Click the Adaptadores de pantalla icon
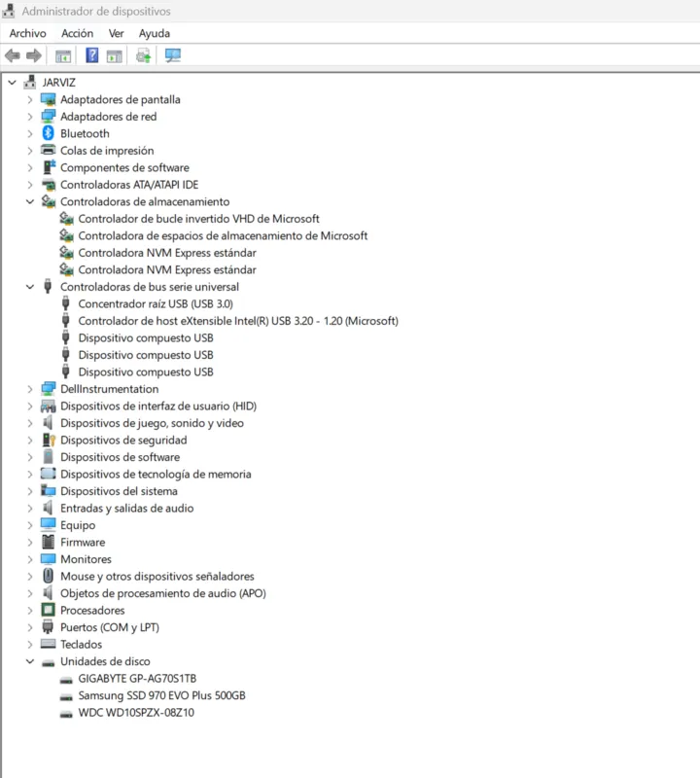This screenshot has width=700, height=778. click(x=48, y=99)
